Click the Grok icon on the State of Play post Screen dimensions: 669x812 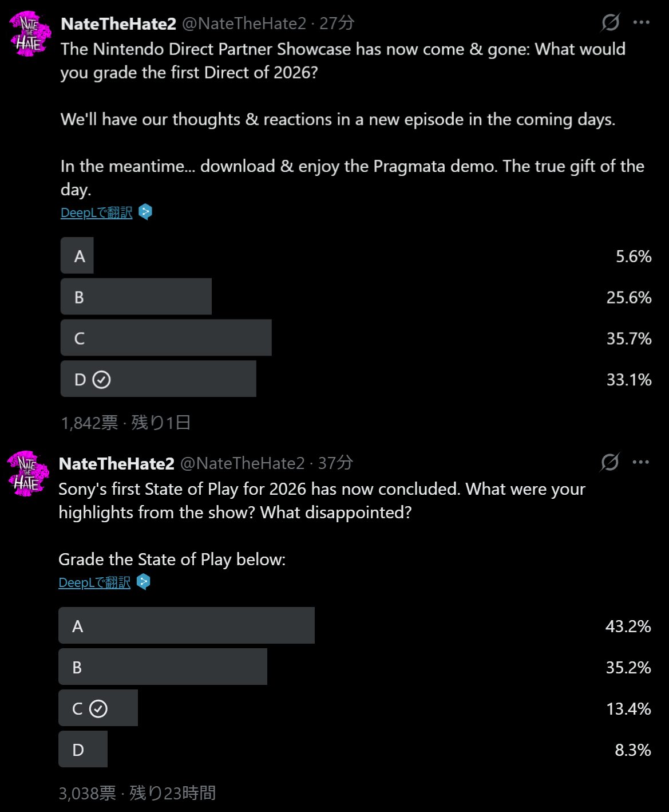click(610, 462)
